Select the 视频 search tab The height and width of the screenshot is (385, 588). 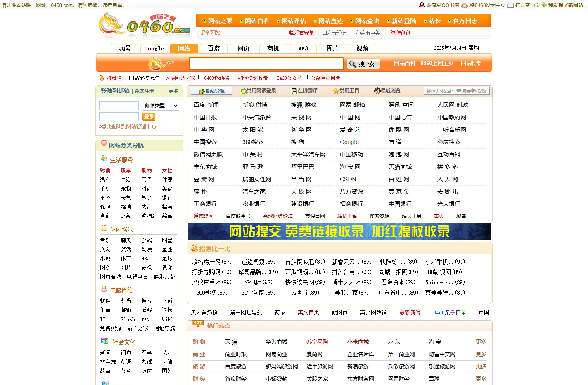tap(362, 48)
